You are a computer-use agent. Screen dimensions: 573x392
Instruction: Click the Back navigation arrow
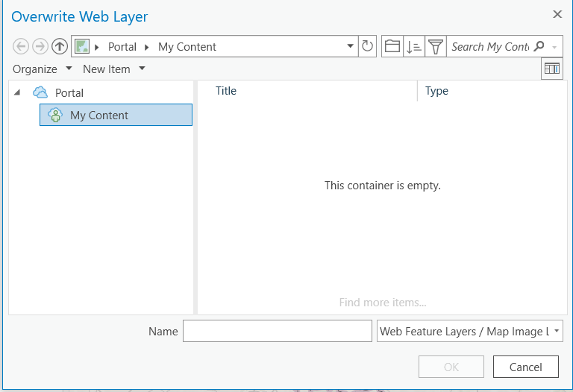tap(21, 46)
